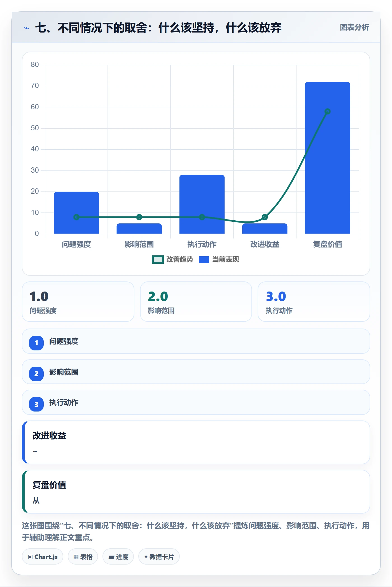This screenshot has width=392, height=587.
Task: Click the number 2 badge
Action: 36,374
